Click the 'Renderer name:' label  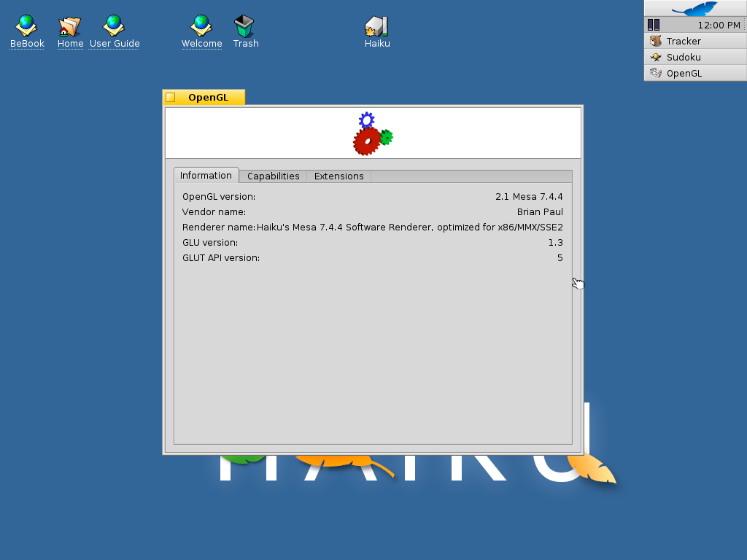(x=219, y=227)
